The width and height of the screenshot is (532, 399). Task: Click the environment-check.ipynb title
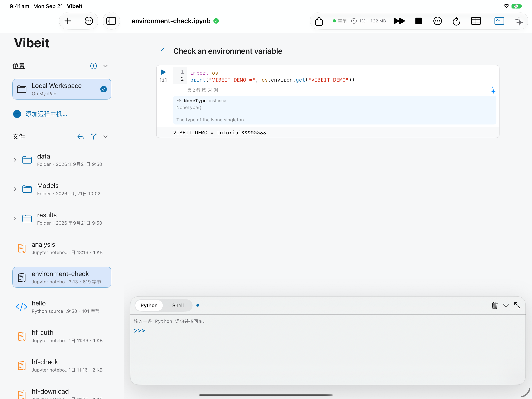[x=171, y=21]
